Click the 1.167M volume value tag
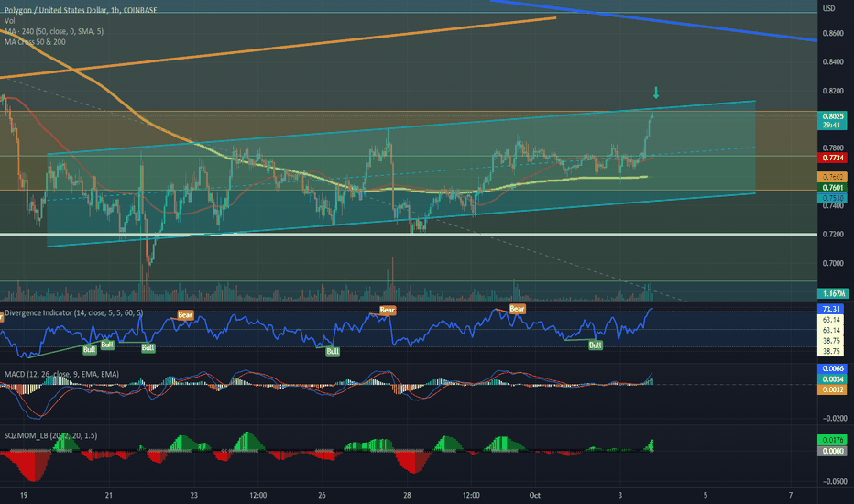Screen dimensions: 854x504 click(x=832, y=294)
